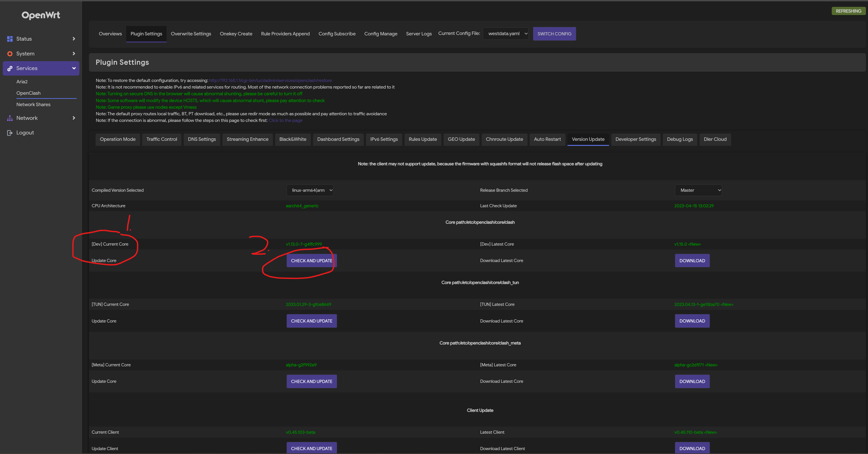
Task: Open the GEO Update sub-tab
Action: (x=461, y=139)
